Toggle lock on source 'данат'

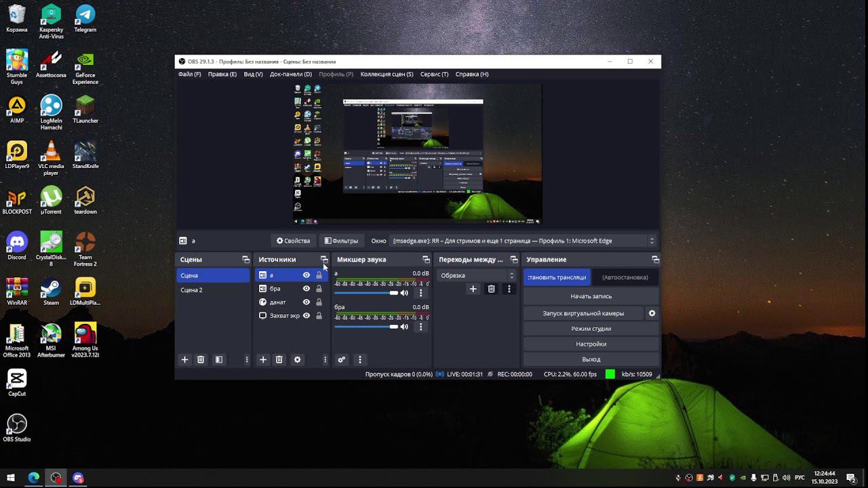click(x=319, y=302)
